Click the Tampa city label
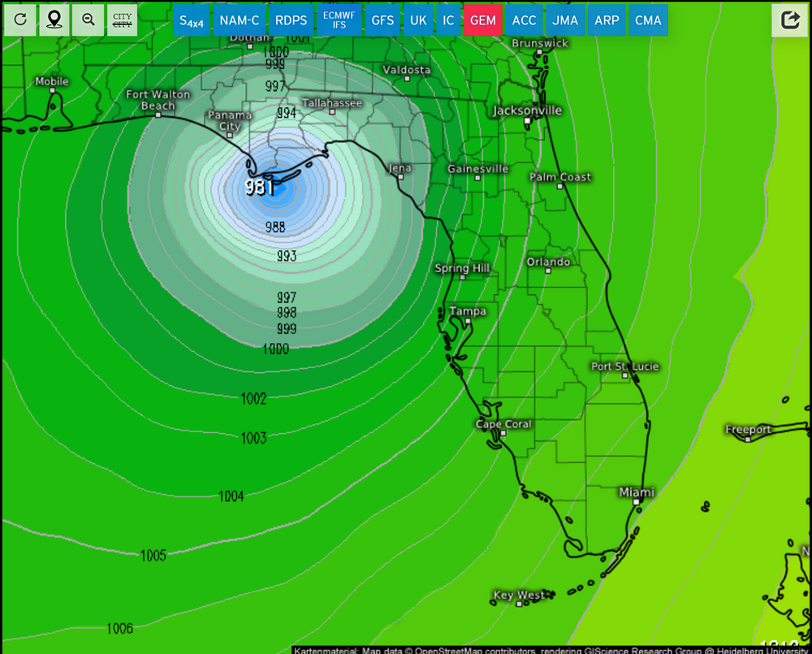This screenshot has width=812, height=654. (x=468, y=311)
